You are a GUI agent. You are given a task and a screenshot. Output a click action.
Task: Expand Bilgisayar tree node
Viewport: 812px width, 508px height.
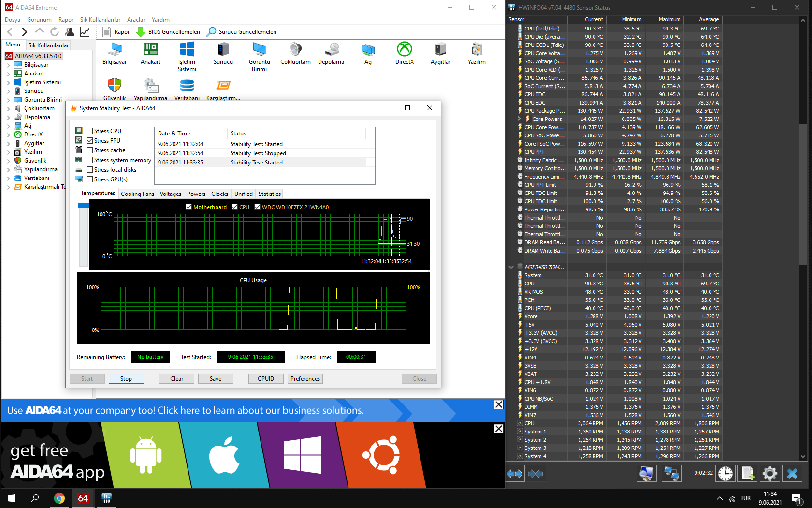[x=8, y=65]
